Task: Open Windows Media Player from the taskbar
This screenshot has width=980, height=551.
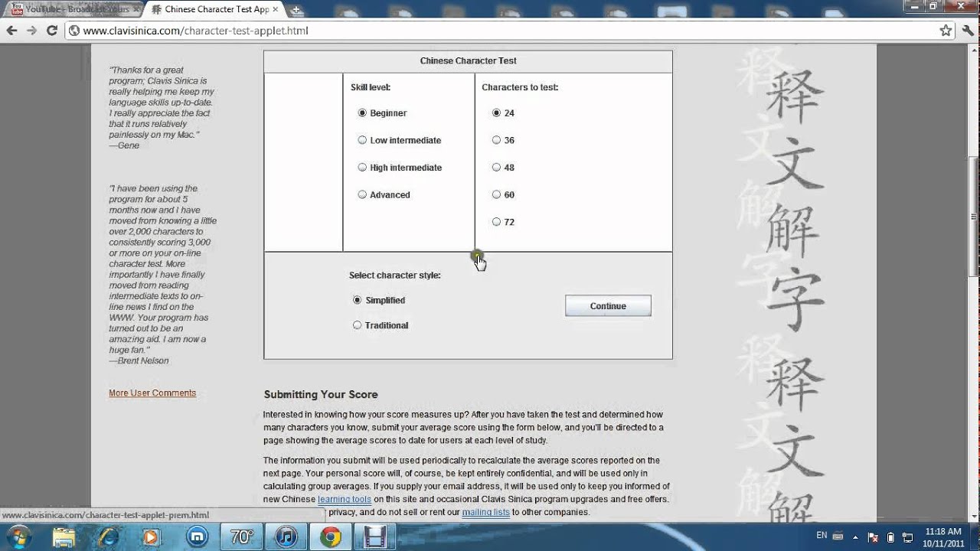Action: [153, 537]
